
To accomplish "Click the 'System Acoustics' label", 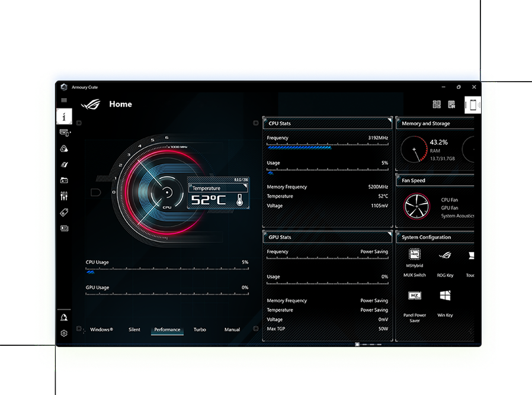I will [457, 216].
